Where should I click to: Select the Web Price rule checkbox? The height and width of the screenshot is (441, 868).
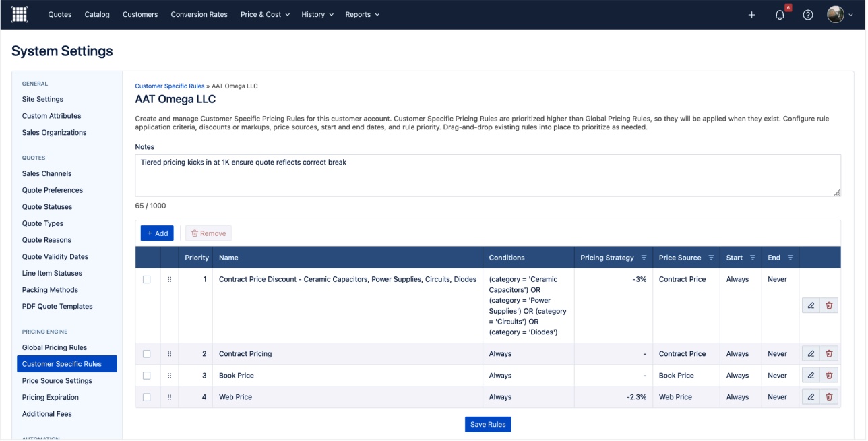[x=147, y=397]
